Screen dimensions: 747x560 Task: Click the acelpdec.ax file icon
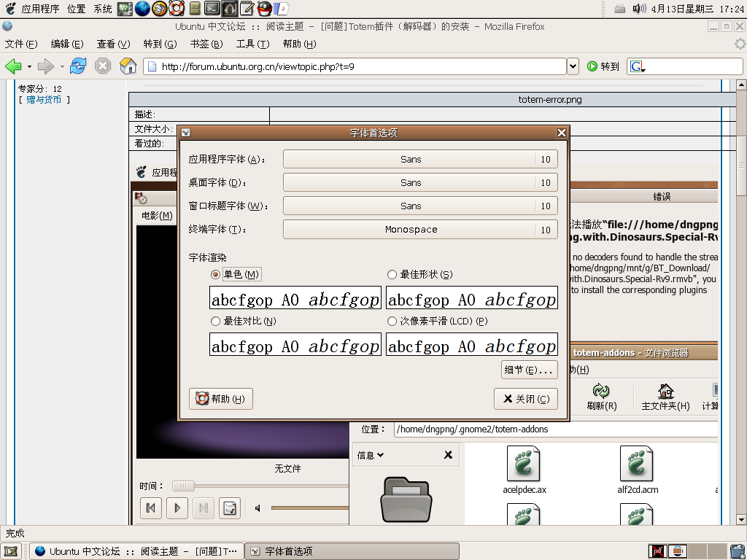[x=524, y=463]
